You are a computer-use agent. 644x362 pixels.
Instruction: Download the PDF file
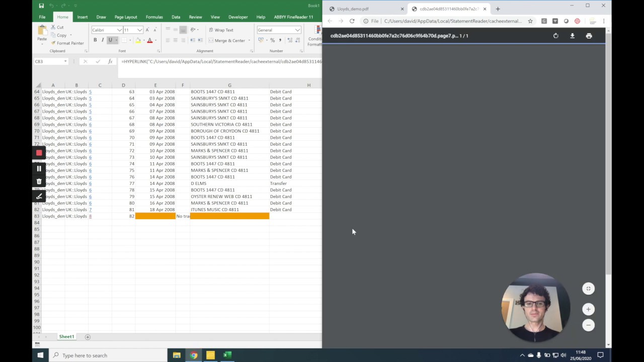(572, 36)
